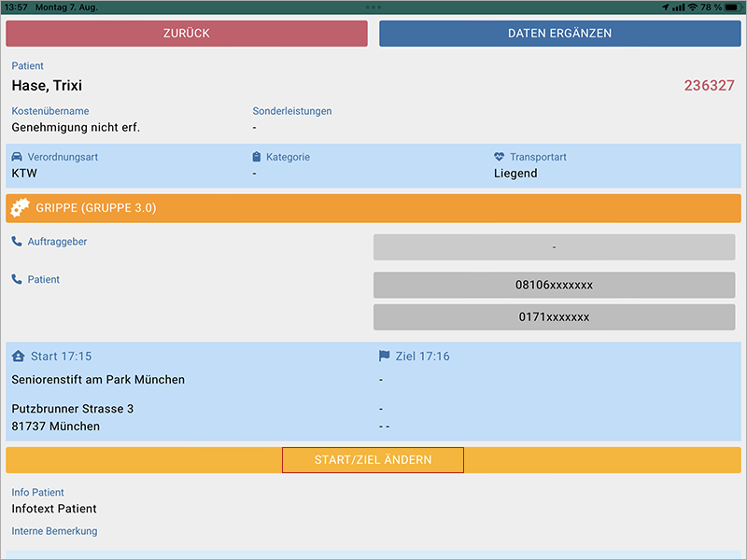Select the patient name Hase, Trixi
The height and width of the screenshot is (560, 747).
[47, 86]
